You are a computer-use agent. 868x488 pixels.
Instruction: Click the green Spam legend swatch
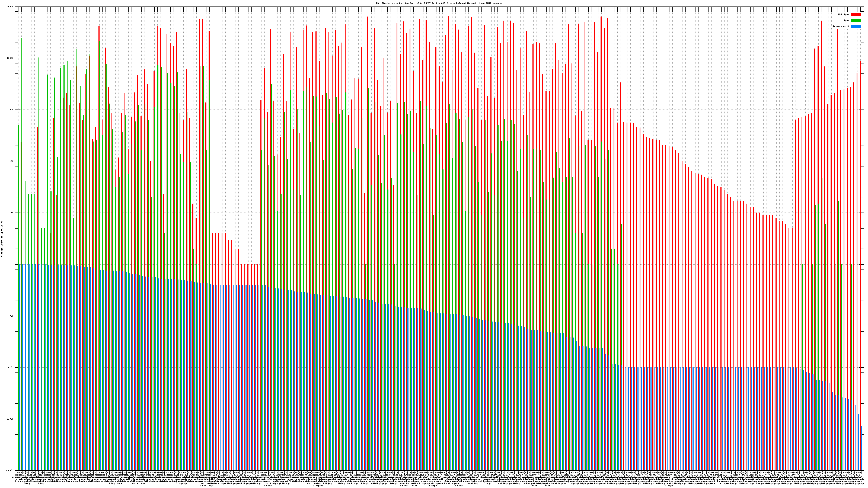coord(856,21)
